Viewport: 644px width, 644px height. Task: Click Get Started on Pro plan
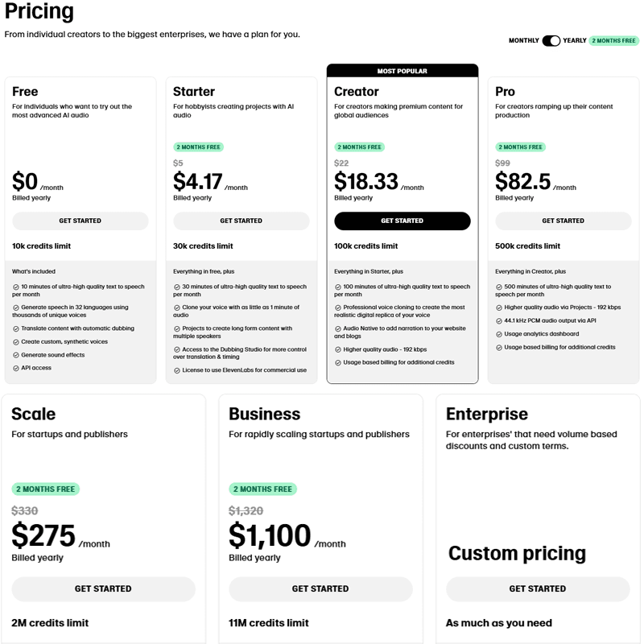(x=563, y=221)
